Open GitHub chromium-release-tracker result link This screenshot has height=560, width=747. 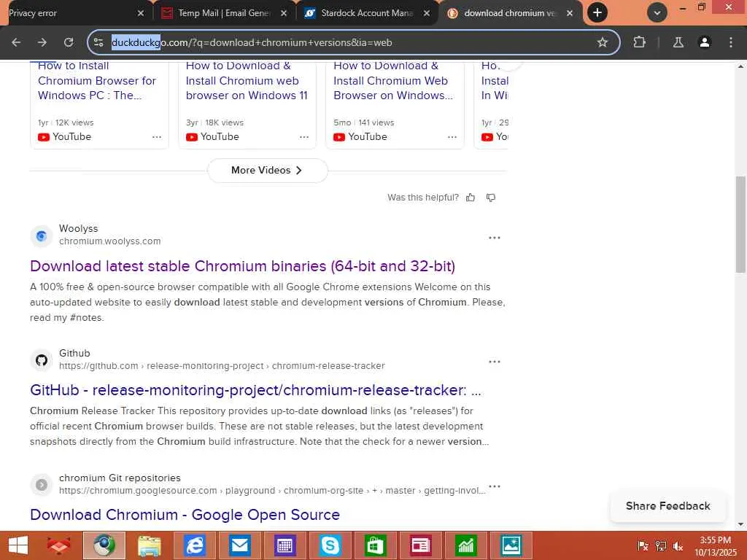[x=255, y=390]
